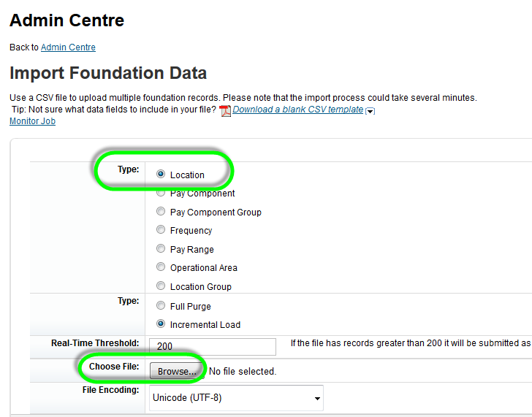Click the No file selected text

tap(243, 371)
